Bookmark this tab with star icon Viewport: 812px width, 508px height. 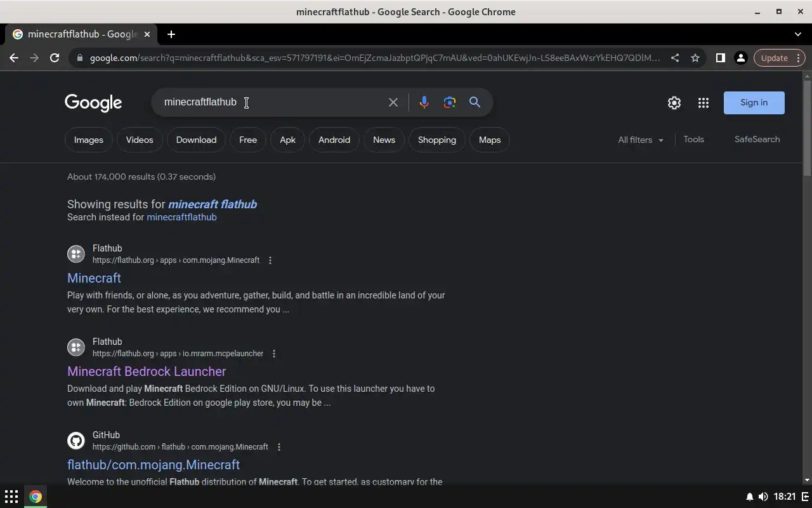coord(695,58)
